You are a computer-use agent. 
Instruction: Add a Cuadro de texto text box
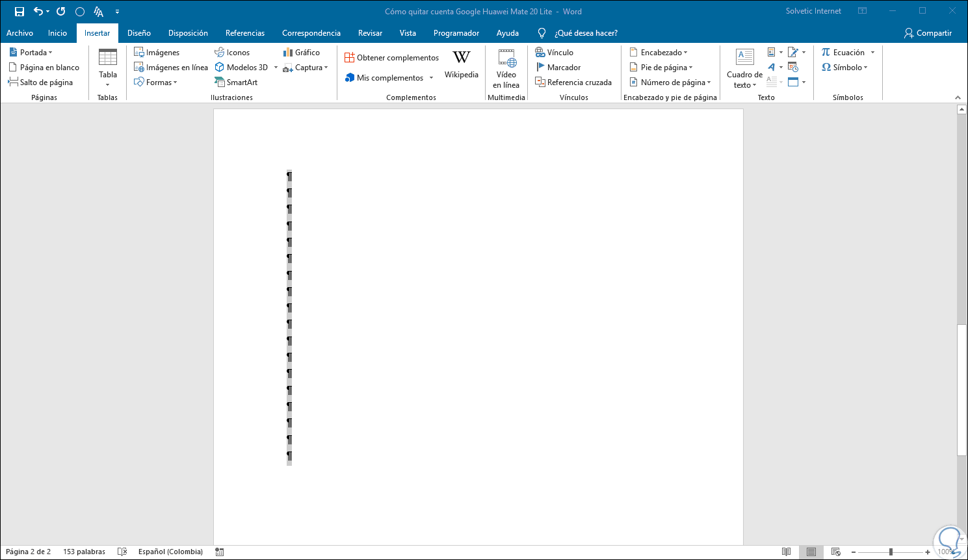click(744, 68)
